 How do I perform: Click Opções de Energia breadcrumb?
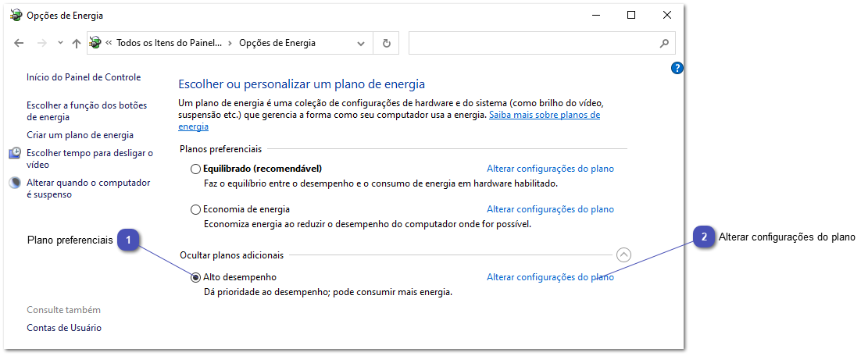coord(277,43)
